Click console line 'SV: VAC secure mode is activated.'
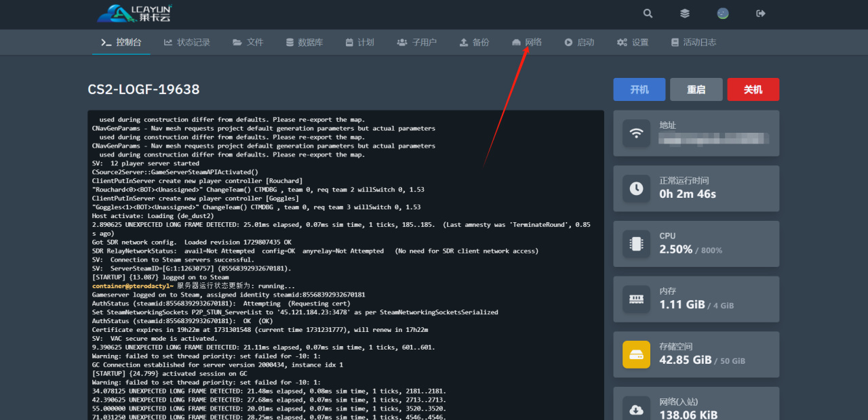Image resolution: width=868 pixels, height=420 pixels. pyautogui.click(x=155, y=338)
